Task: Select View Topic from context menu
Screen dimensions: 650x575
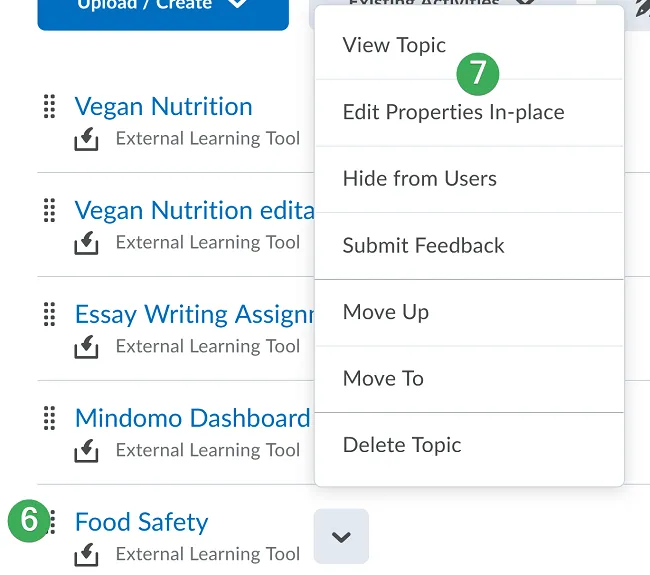Action: [394, 45]
